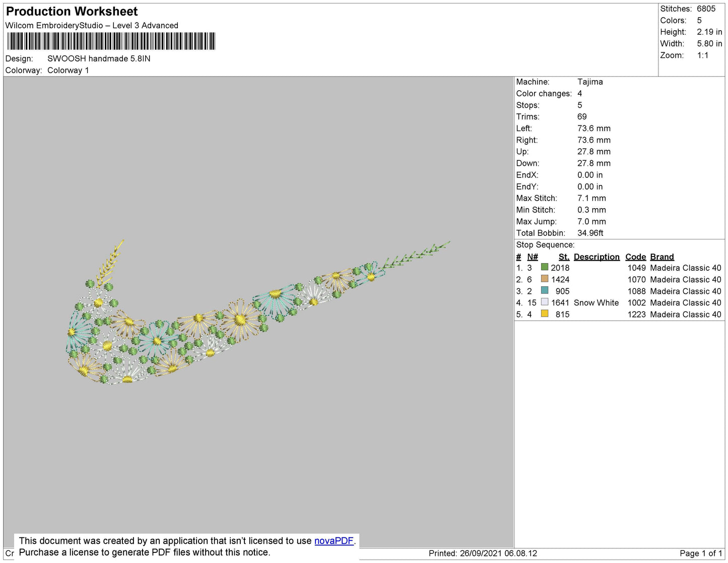Click the floral swoosh embroidery design preview
The height and width of the screenshot is (563, 728).
point(258,312)
